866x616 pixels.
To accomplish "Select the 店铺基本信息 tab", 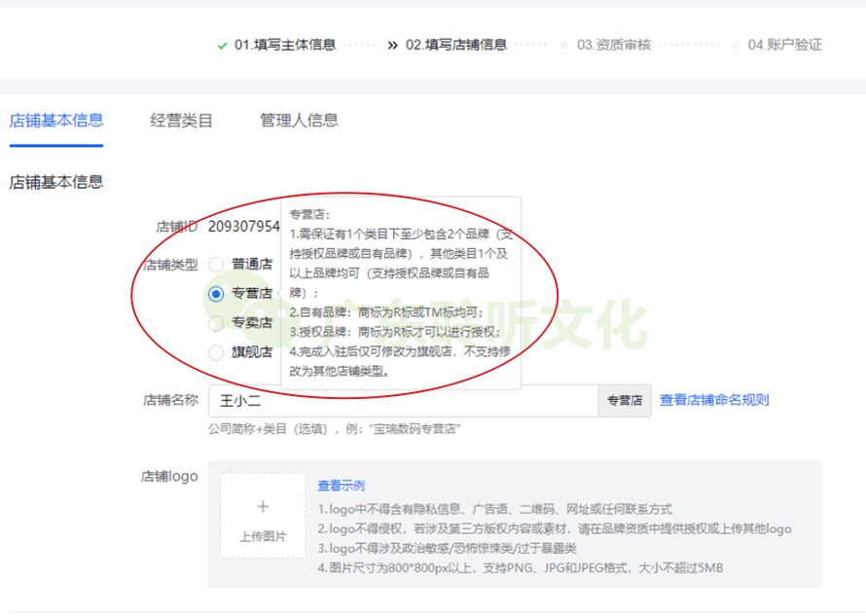I will point(56,121).
